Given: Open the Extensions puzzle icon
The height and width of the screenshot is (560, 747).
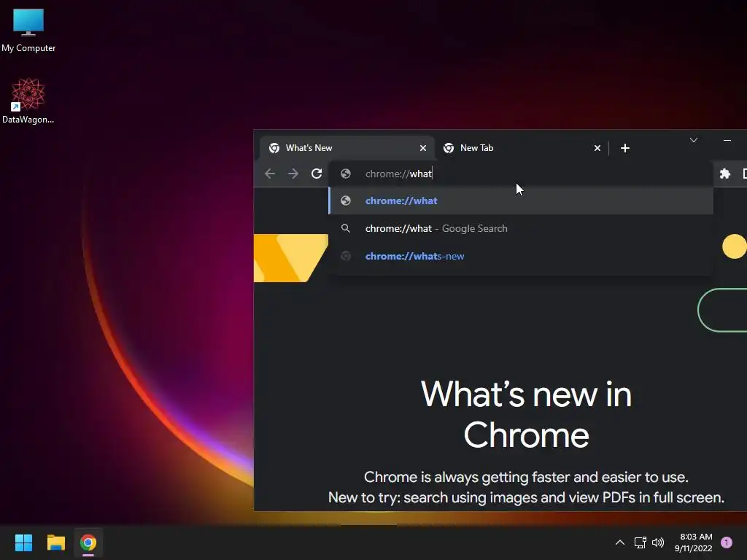Looking at the screenshot, I should tap(725, 174).
